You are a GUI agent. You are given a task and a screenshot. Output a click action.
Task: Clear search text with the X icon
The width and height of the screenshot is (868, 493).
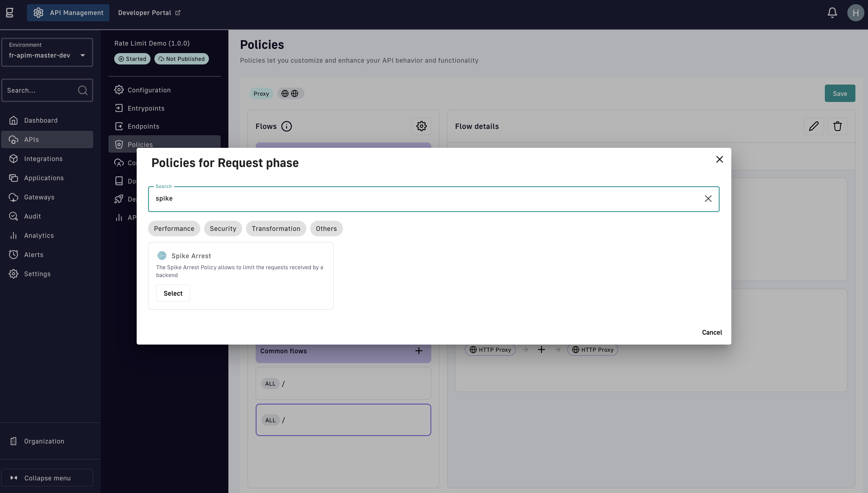(x=708, y=199)
